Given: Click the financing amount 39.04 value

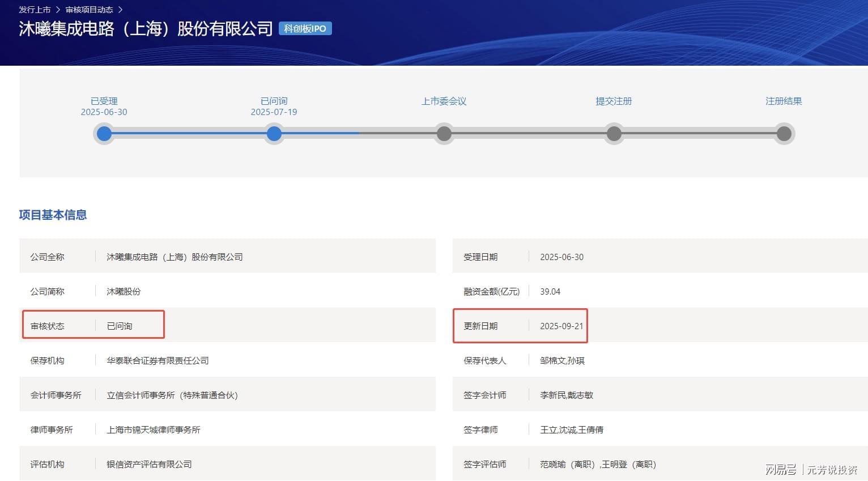Looking at the screenshot, I should [x=550, y=292].
